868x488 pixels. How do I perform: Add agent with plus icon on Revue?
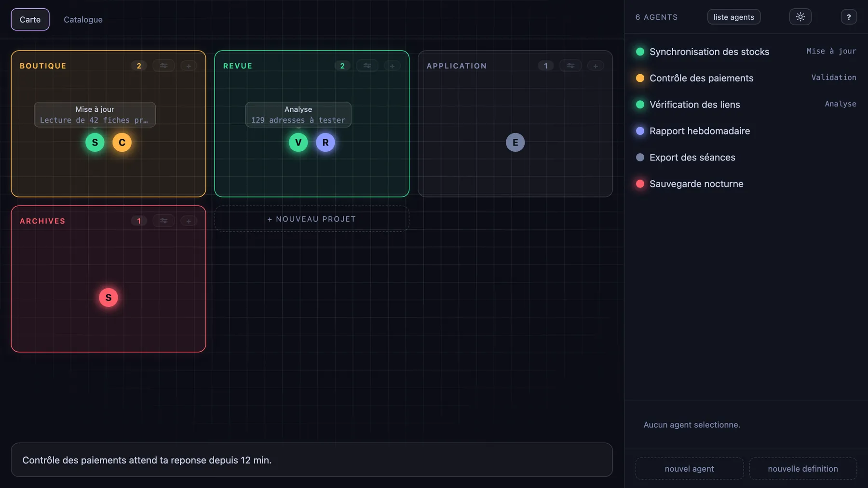(392, 66)
